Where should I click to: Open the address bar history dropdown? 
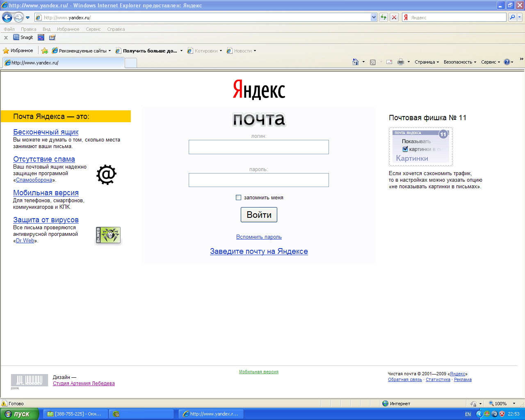click(374, 17)
